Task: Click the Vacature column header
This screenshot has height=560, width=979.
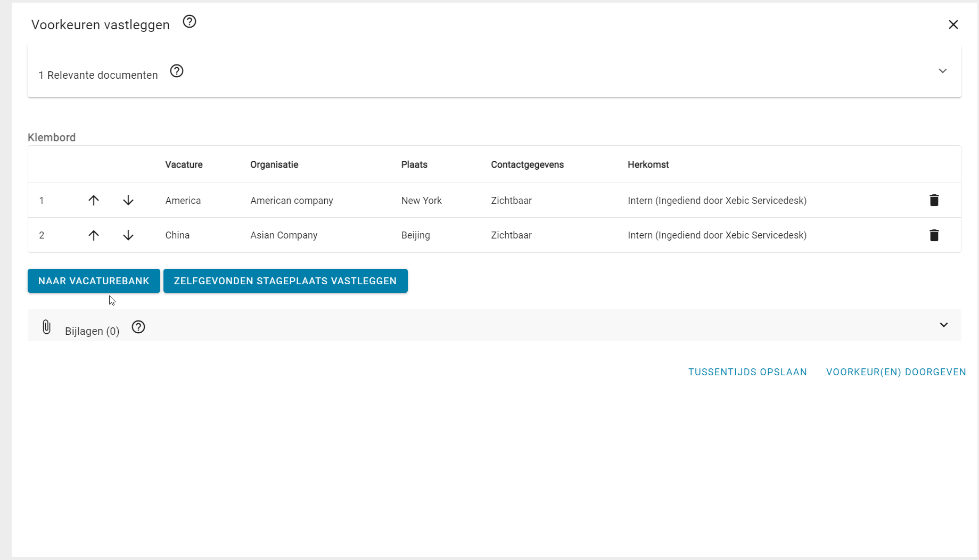Action: point(184,164)
